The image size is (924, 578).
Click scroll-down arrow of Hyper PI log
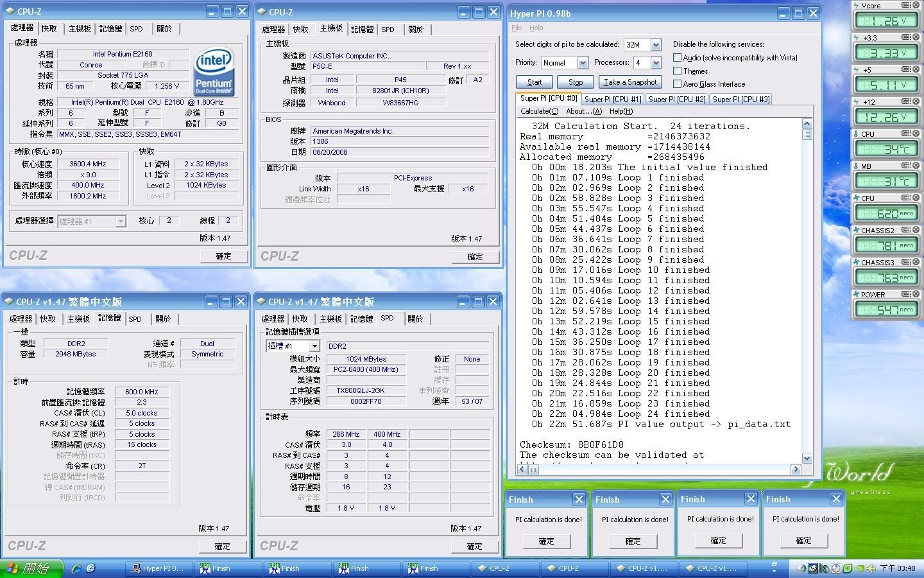(x=807, y=459)
